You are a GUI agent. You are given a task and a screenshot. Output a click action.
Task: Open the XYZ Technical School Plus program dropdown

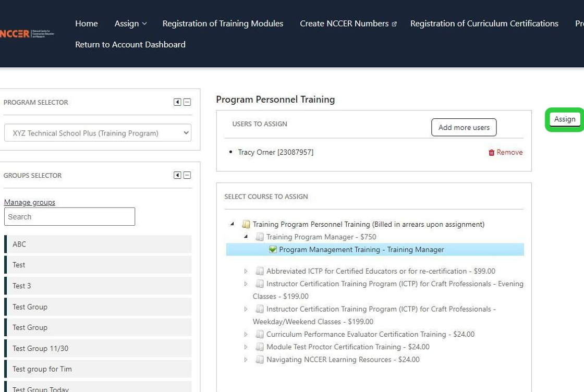pos(98,133)
